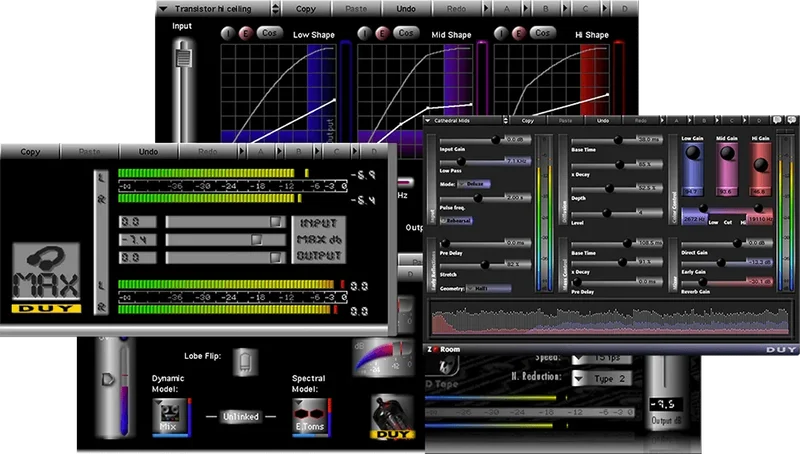Toggle the Unlinked button between the Dynamic and Spectral models
Image resolution: width=800 pixels, height=454 pixels.
pos(241,417)
